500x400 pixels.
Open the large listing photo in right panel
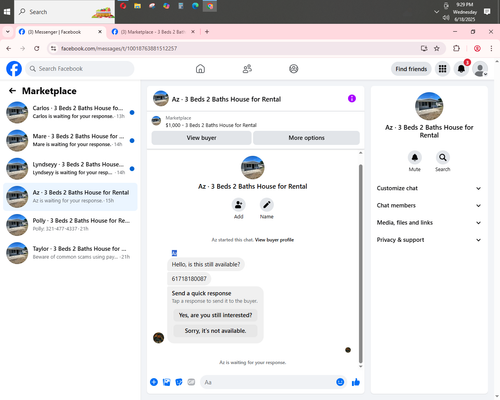pyautogui.click(x=429, y=106)
